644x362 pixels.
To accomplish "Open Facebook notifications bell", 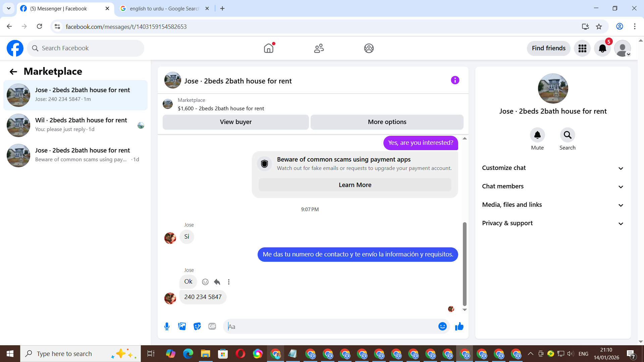I will (602, 48).
